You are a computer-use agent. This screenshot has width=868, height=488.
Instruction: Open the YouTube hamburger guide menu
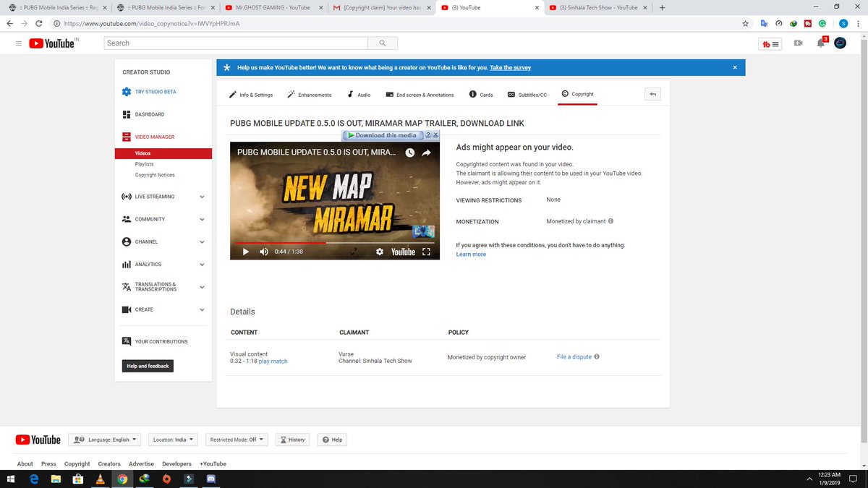[18, 43]
